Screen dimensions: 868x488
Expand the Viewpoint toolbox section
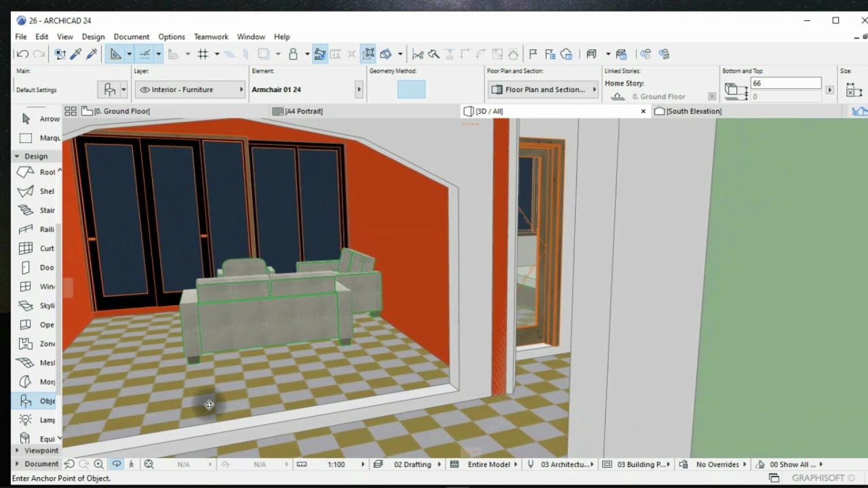click(17, 450)
